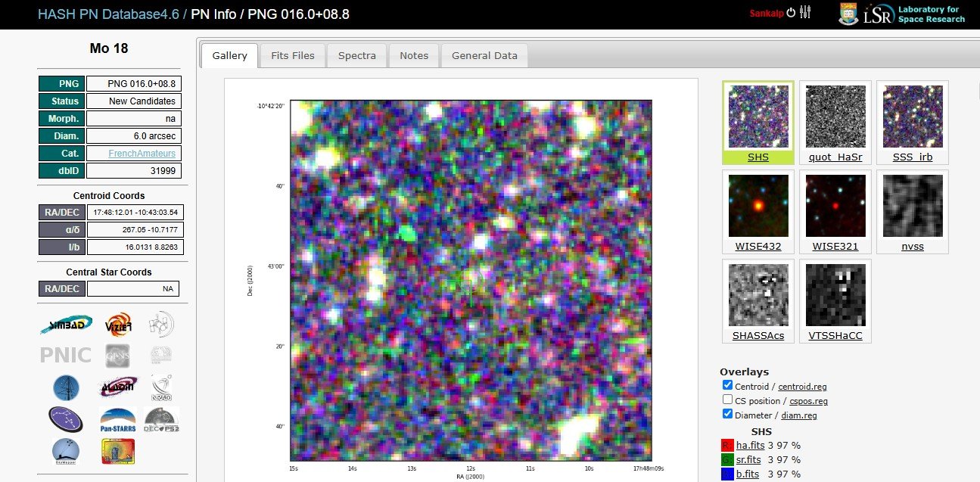Click the Mo 18 object title
The height and width of the screenshot is (482, 980).
[109, 48]
